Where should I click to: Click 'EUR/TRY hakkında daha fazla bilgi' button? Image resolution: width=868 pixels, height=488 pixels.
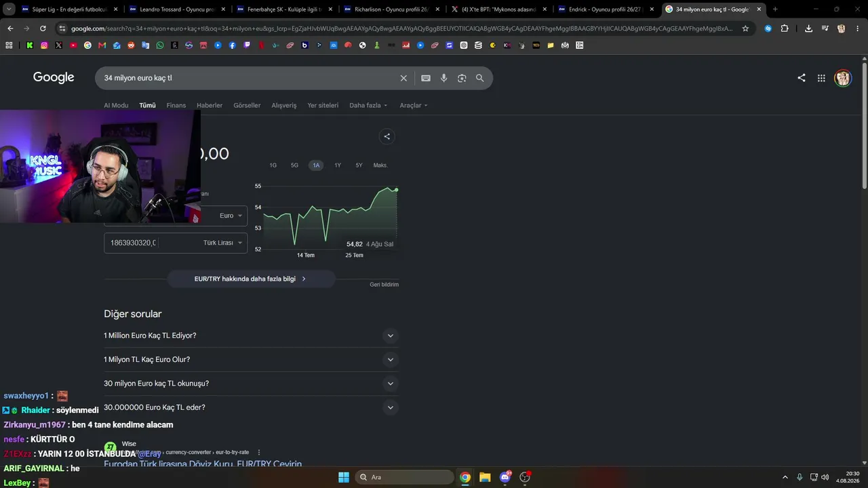(251, 279)
